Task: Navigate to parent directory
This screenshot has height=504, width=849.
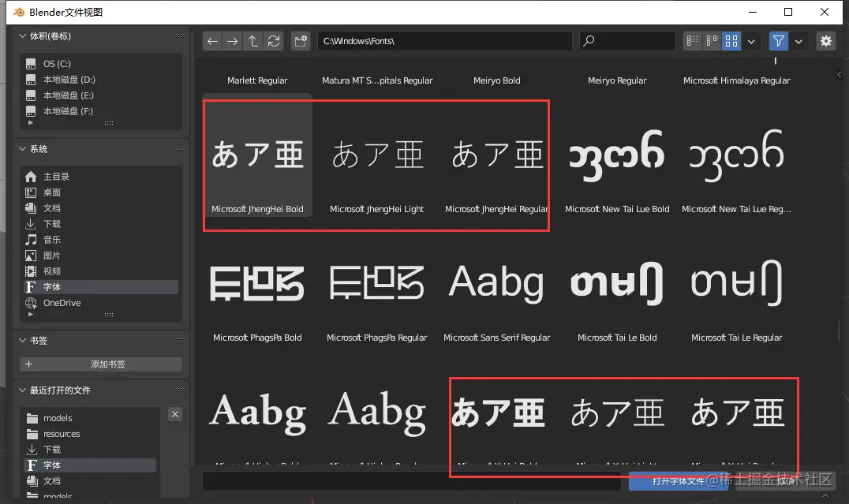Action: [252, 41]
